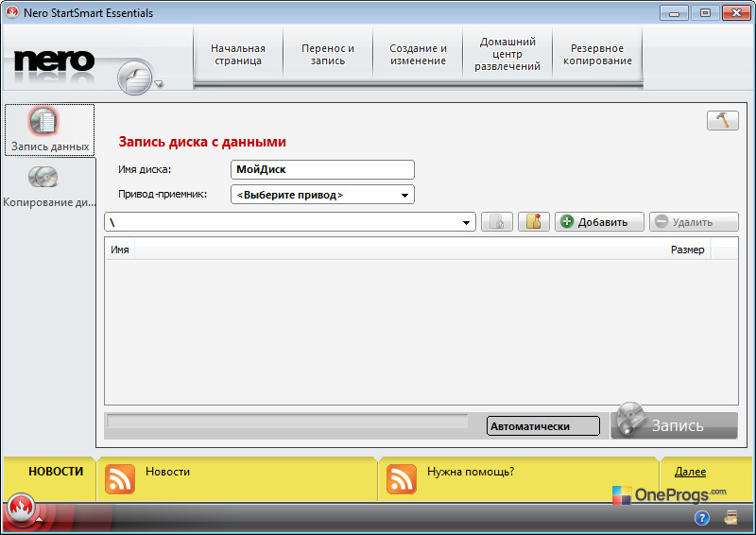Switch to the Резервное копирование tab

(x=597, y=55)
